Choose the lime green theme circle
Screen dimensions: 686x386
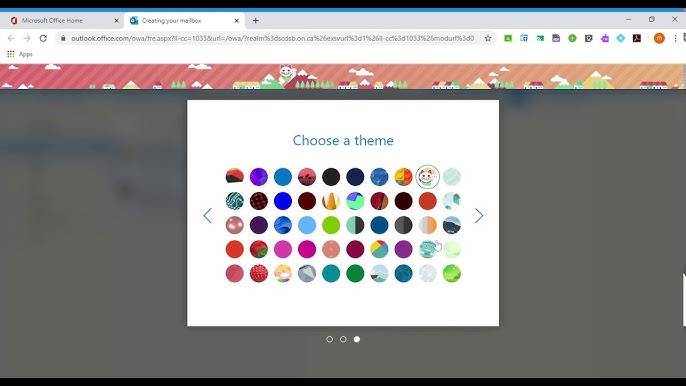pyautogui.click(x=331, y=225)
